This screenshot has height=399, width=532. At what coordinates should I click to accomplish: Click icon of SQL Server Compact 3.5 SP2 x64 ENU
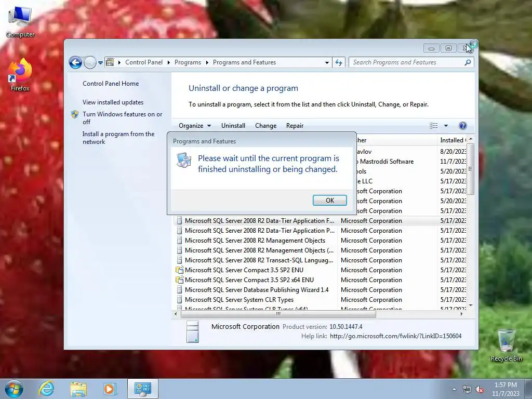(x=179, y=280)
